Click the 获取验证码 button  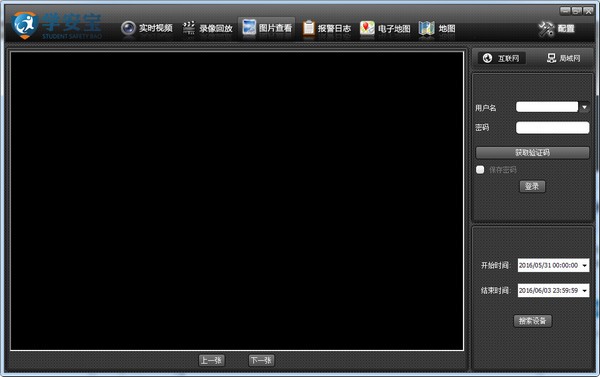tap(532, 153)
